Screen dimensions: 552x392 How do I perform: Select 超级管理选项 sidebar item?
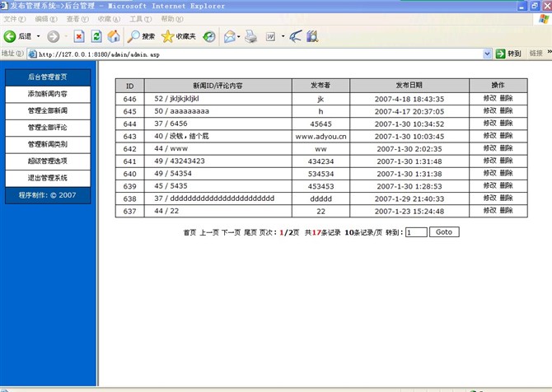click(x=48, y=161)
